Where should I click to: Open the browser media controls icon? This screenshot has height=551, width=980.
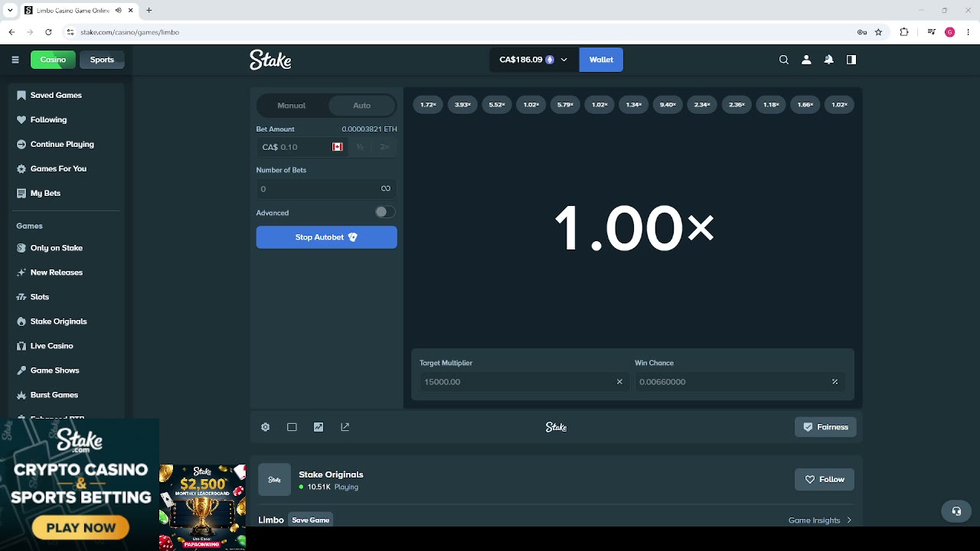click(931, 32)
